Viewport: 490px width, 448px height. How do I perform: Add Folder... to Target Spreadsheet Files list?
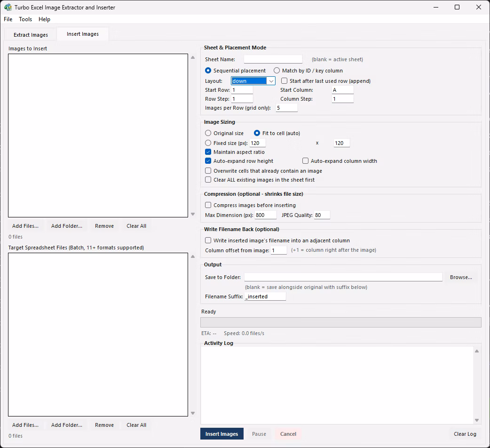click(67, 425)
